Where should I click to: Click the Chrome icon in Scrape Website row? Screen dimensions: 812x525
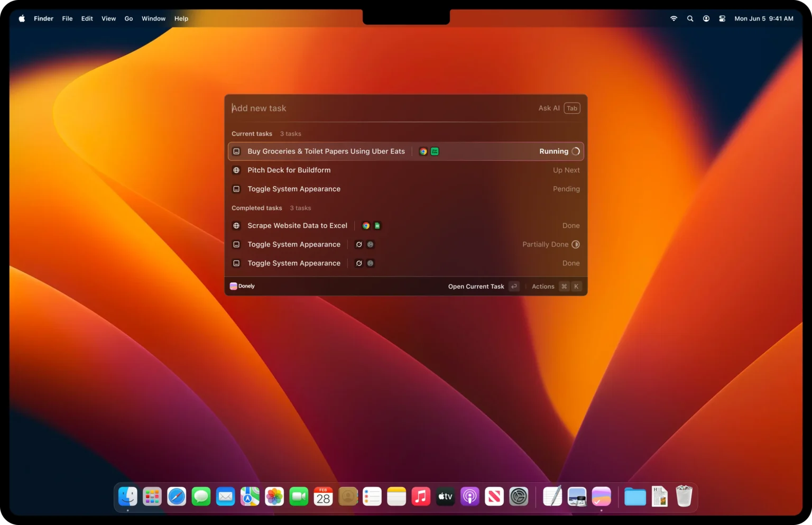click(366, 226)
